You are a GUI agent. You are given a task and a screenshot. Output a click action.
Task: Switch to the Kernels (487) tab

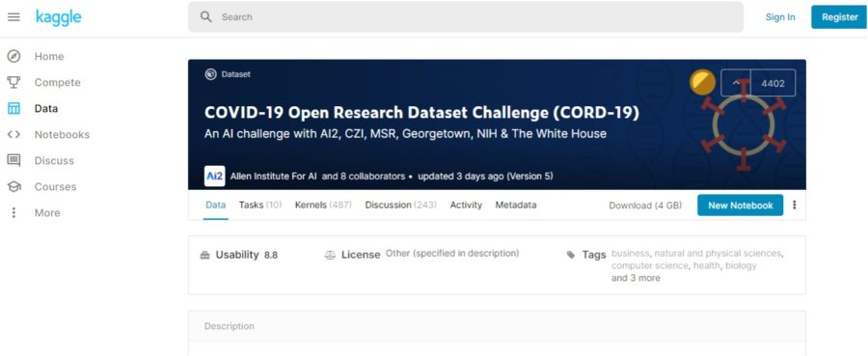(x=323, y=205)
